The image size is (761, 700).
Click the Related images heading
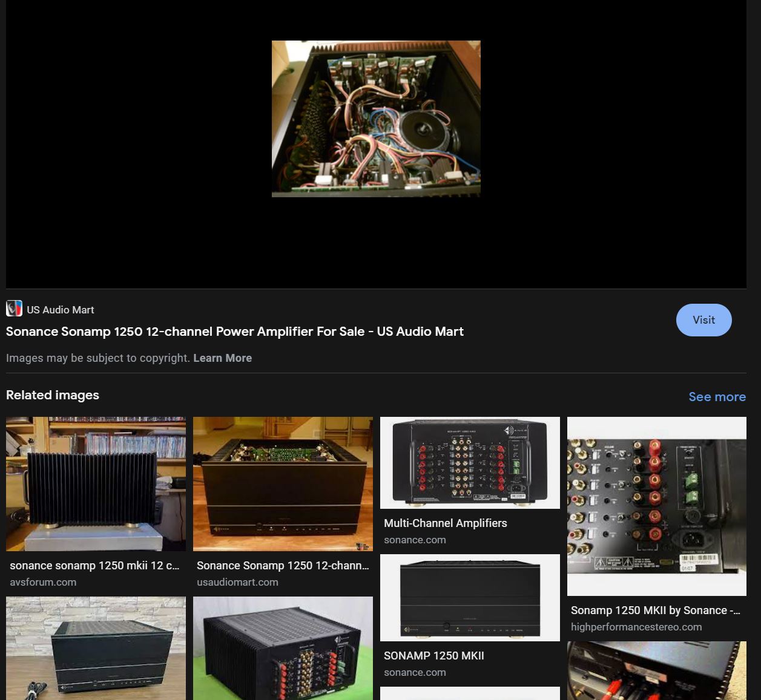[x=53, y=395]
